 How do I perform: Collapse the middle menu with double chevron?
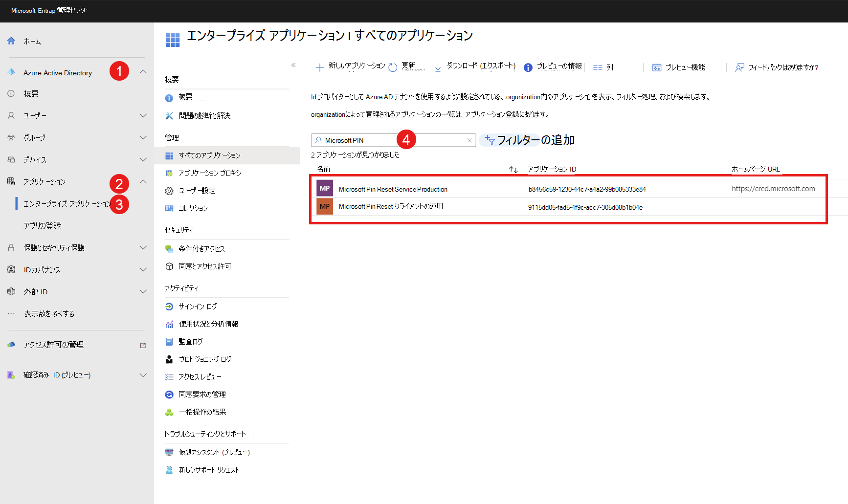(x=293, y=65)
